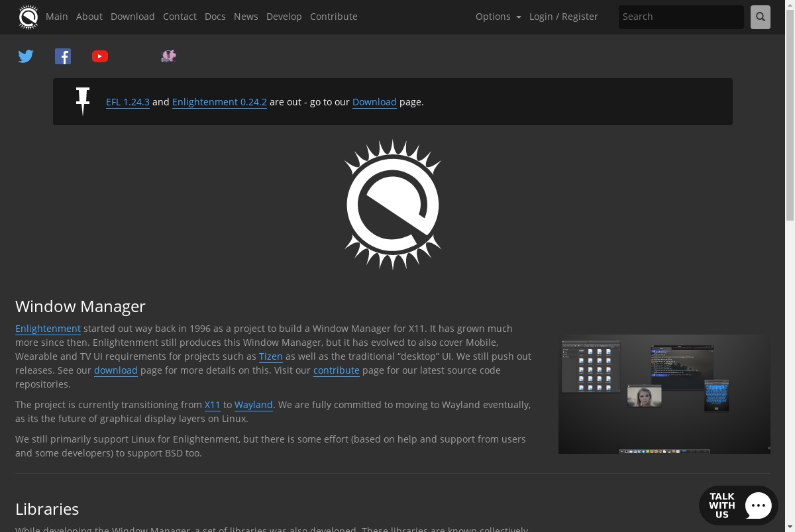Click the magnifying glass search button
This screenshot has height=532, width=795.
tap(761, 17)
